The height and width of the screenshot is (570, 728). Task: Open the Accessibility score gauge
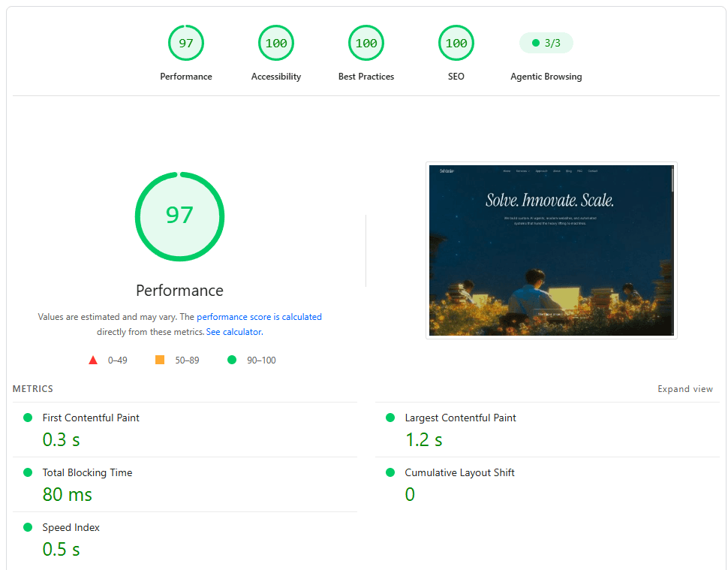tap(275, 43)
